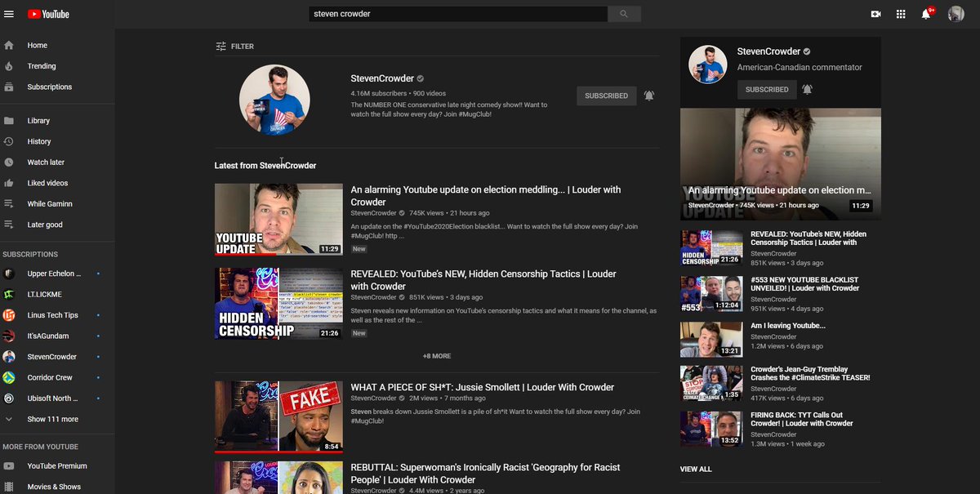Click '4.16M subscribers • 900 videos' text
The width and height of the screenshot is (980, 494).
[399, 93]
